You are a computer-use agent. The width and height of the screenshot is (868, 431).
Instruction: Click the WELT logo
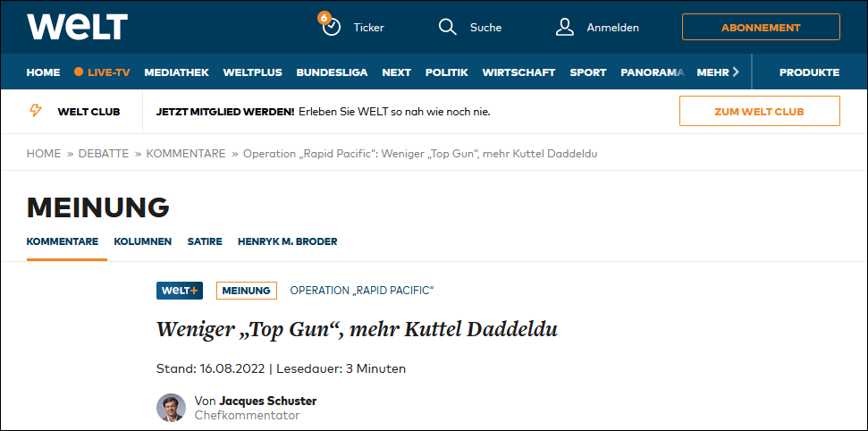click(x=77, y=27)
